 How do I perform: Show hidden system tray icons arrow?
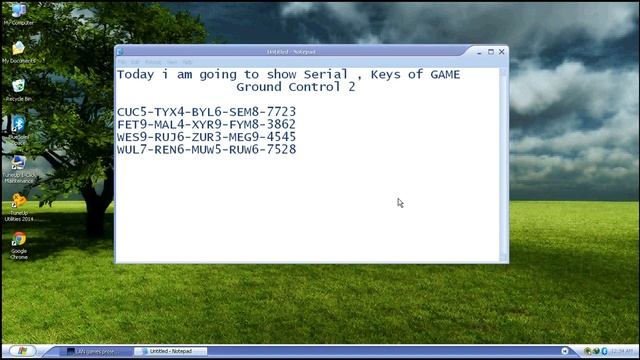[565, 351]
